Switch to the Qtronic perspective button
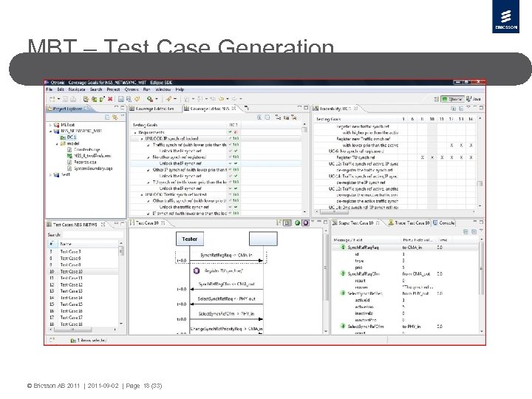The image size is (532, 399). pos(452,99)
